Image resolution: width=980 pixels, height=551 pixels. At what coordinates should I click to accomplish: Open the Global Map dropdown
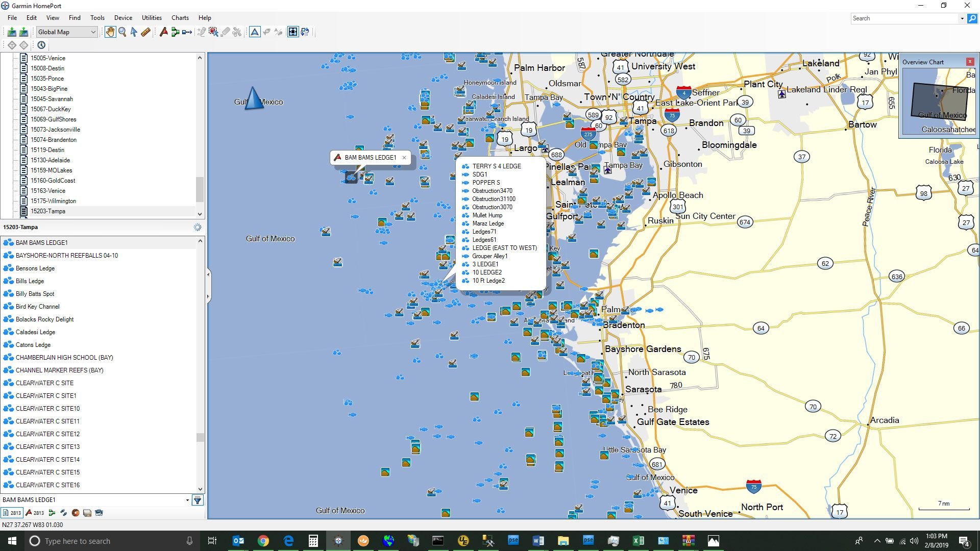(x=66, y=32)
